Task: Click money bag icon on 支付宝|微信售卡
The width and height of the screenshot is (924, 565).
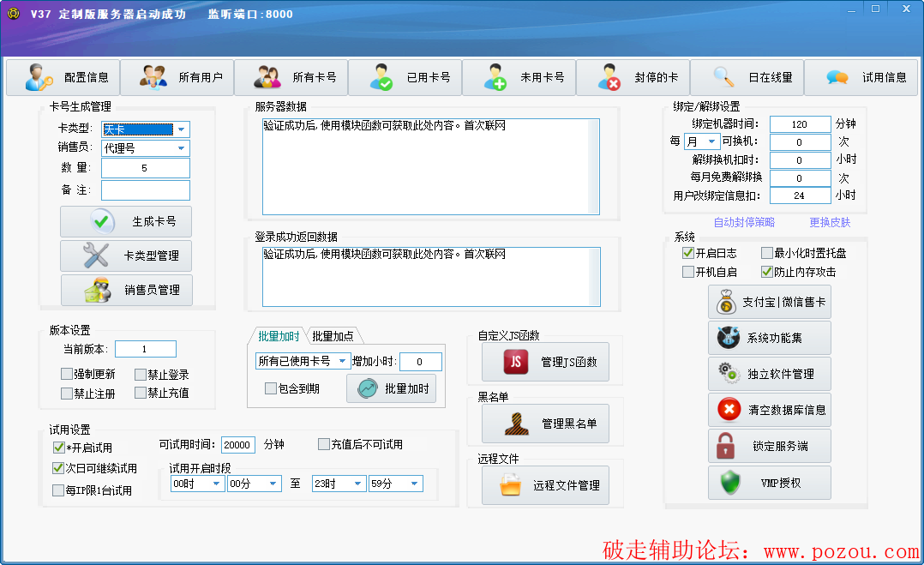Action: click(726, 303)
